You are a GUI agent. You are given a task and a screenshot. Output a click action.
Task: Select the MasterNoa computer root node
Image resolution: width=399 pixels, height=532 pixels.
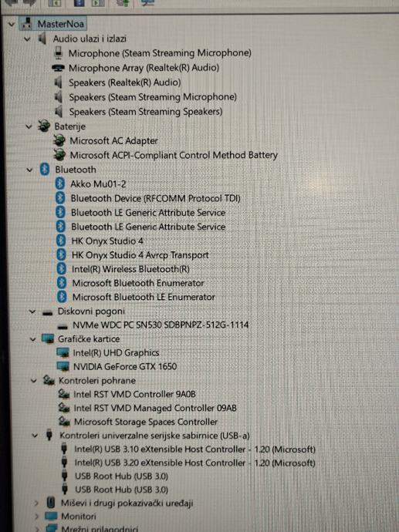[x=60, y=24]
